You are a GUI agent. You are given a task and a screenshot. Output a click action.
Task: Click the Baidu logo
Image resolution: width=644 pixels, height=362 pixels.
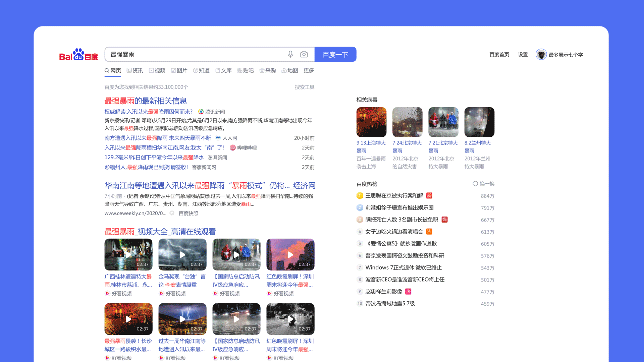tap(78, 55)
